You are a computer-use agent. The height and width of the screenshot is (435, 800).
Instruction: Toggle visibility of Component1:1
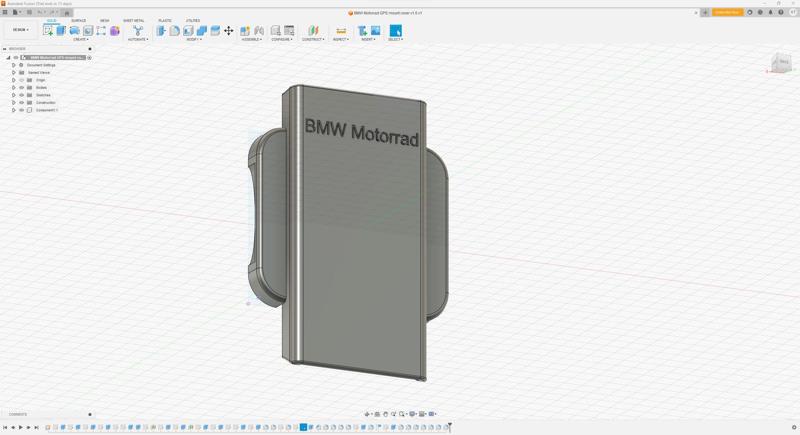[x=21, y=110]
